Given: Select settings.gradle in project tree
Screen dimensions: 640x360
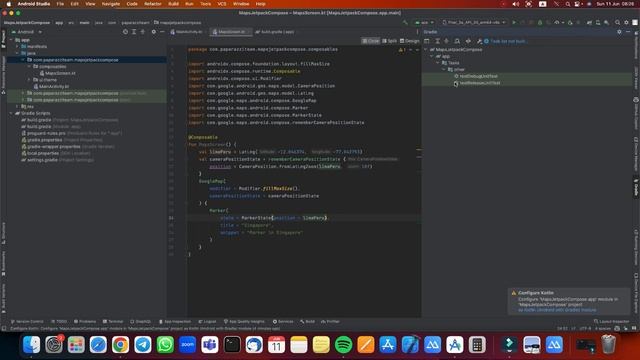Looking at the screenshot, I should click(x=42, y=160).
